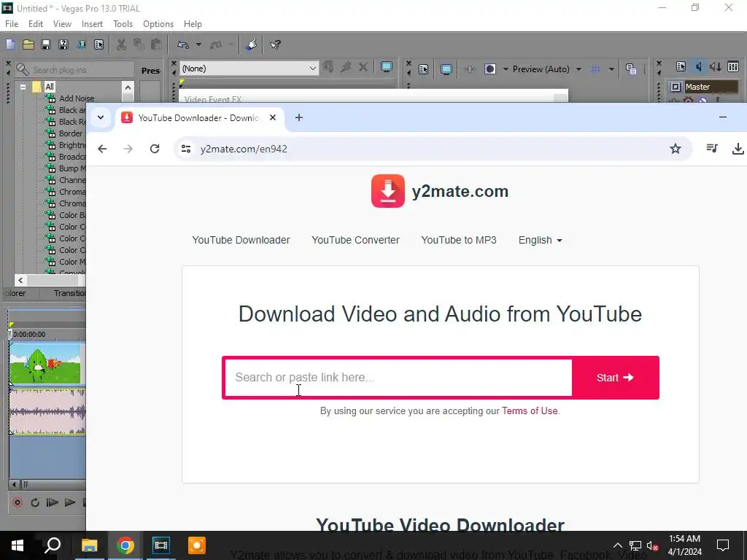Click the Start button on y2mate
The image size is (747, 560).
coord(615,378)
